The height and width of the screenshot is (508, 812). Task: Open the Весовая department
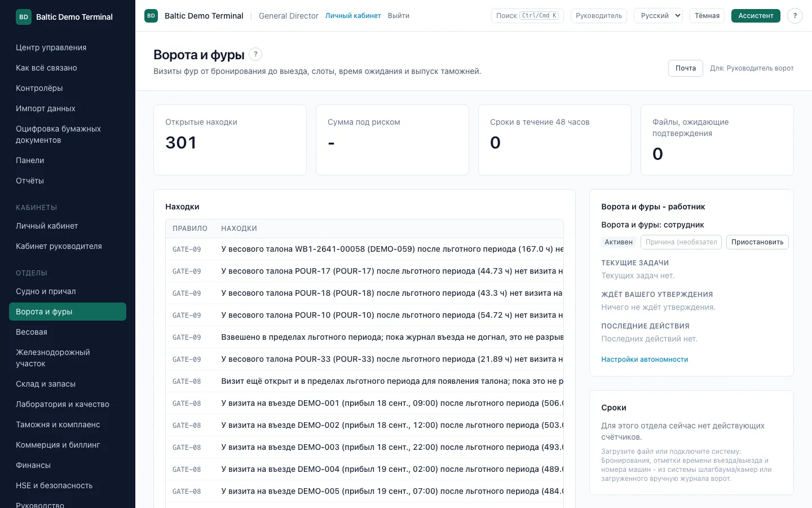click(68, 332)
